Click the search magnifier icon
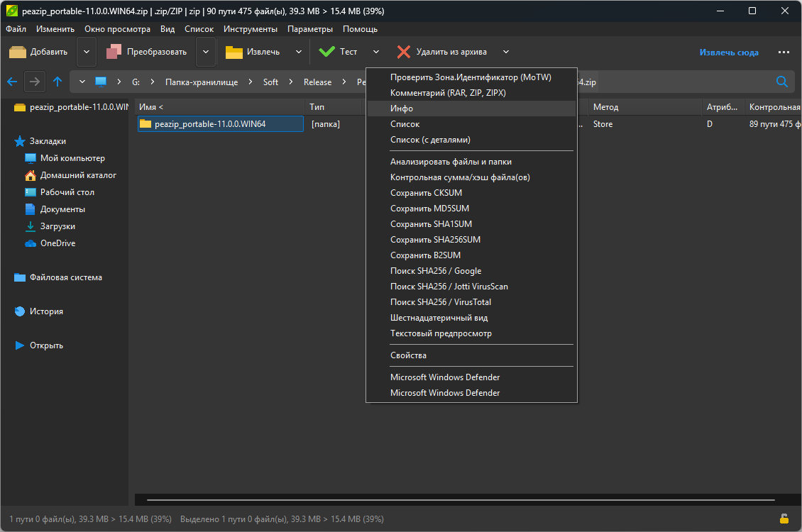 click(782, 82)
